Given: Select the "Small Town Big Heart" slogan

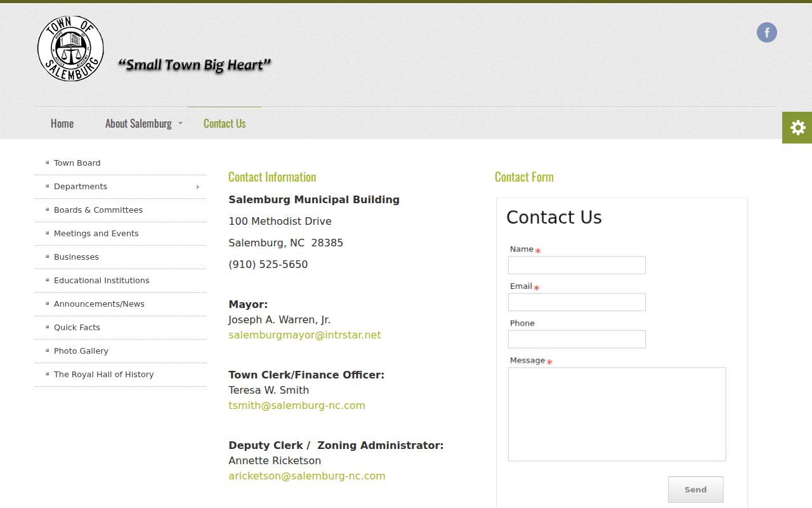Looking at the screenshot, I should 195,65.
